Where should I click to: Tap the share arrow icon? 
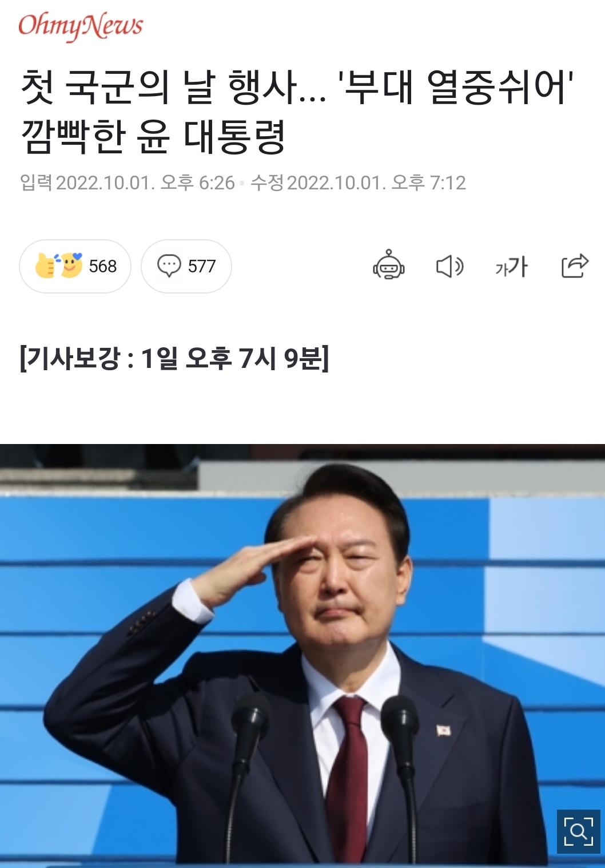point(575,265)
